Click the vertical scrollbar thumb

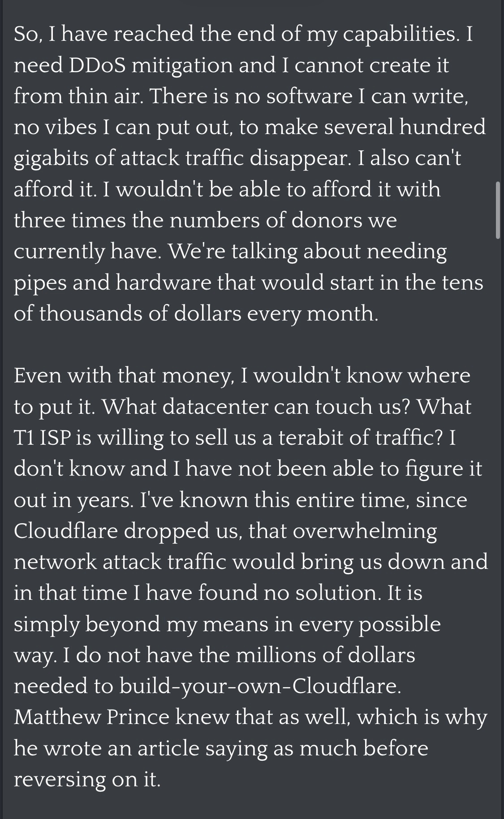(x=498, y=210)
